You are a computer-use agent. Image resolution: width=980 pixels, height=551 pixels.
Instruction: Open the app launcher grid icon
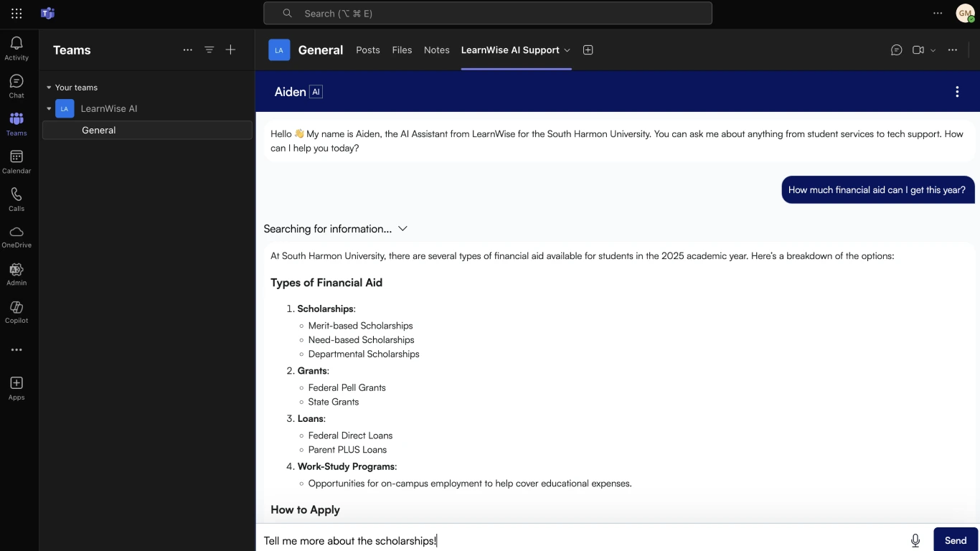17,14
